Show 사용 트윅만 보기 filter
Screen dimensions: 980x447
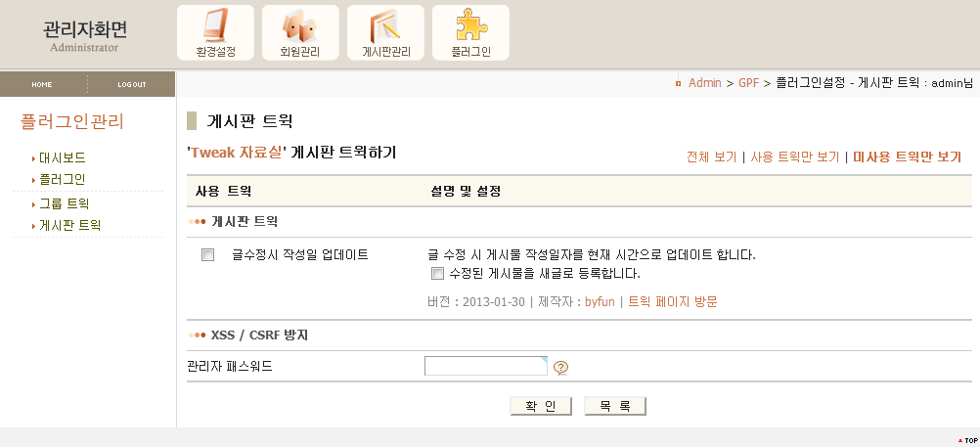click(794, 156)
